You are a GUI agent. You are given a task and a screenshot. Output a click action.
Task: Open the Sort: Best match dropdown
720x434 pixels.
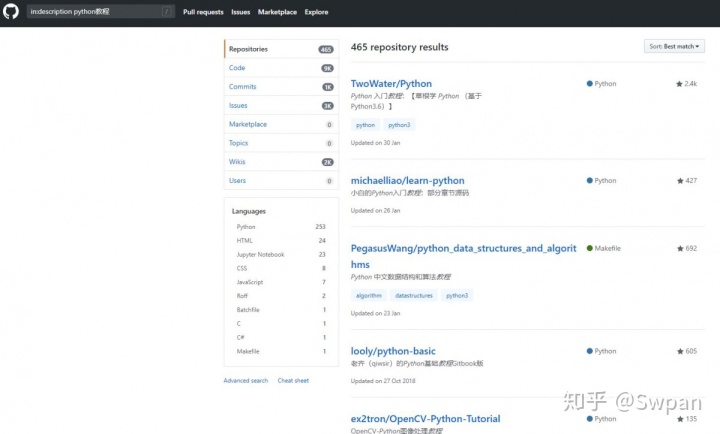click(x=674, y=46)
